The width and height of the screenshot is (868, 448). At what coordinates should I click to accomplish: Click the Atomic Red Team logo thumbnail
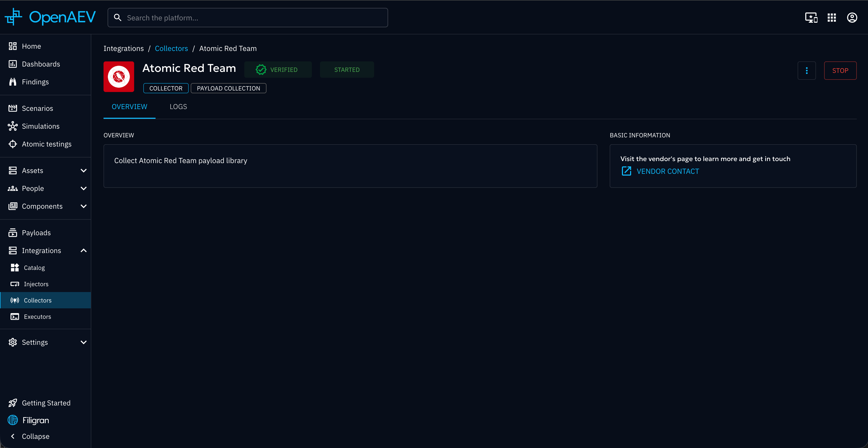pyautogui.click(x=119, y=77)
